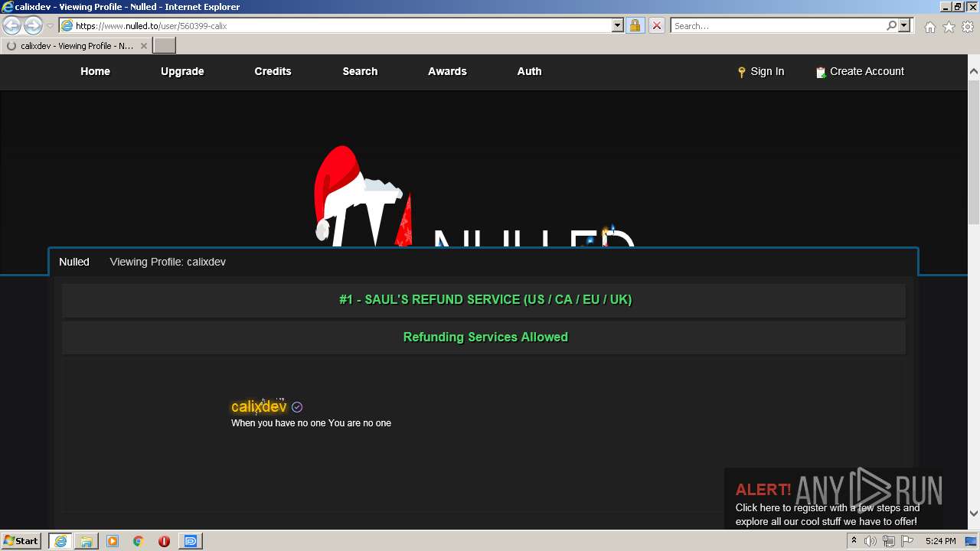Viewport: 980px width, 551px height.
Task: Open the Search nav item
Action: 360,71
